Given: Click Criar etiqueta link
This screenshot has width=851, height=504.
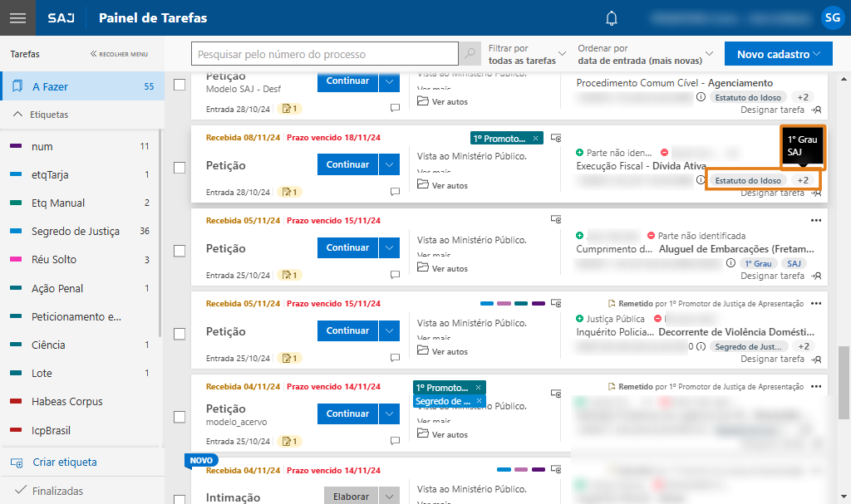Looking at the screenshot, I should [65, 462].
